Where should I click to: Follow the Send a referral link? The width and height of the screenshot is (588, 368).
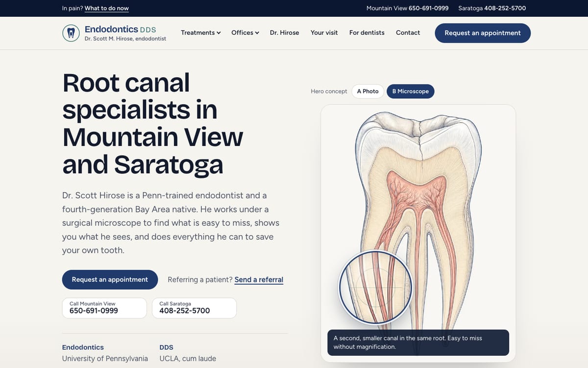pos(259,280)
